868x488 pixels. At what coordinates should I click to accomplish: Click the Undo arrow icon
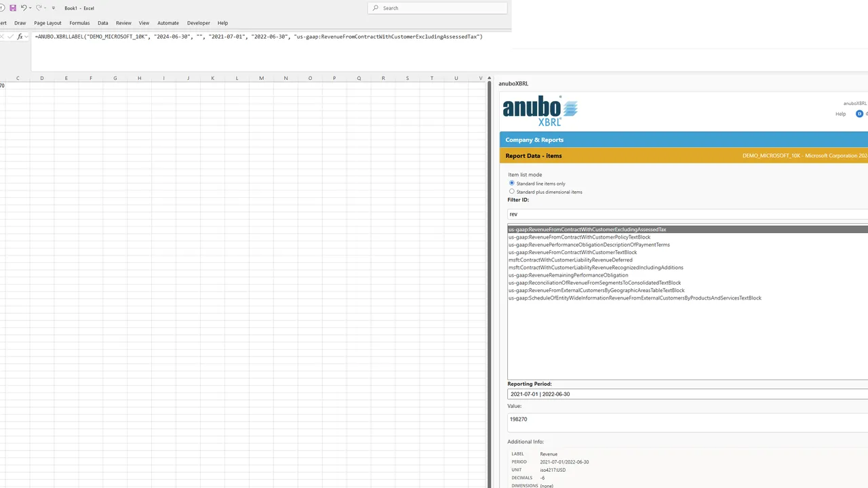pos(24,8)
